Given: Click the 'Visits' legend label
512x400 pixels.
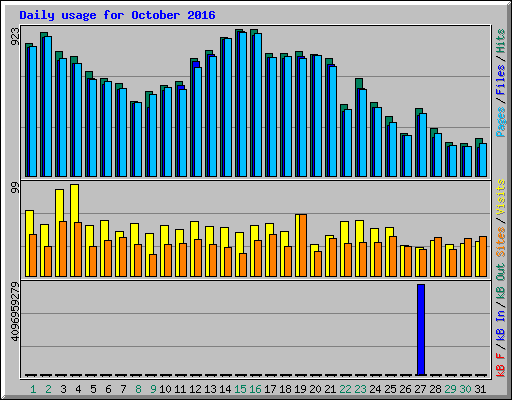Looking at the screenshot, I should pos(501,197).
